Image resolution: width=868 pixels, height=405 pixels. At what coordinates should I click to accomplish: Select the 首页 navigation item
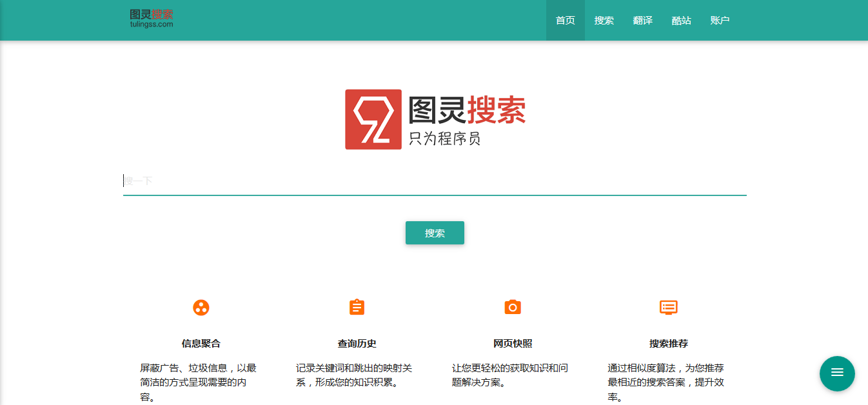pos(565,20)
